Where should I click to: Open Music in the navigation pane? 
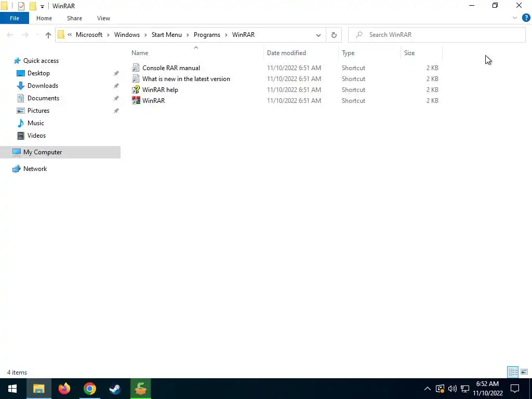click(x=36, y=123)
